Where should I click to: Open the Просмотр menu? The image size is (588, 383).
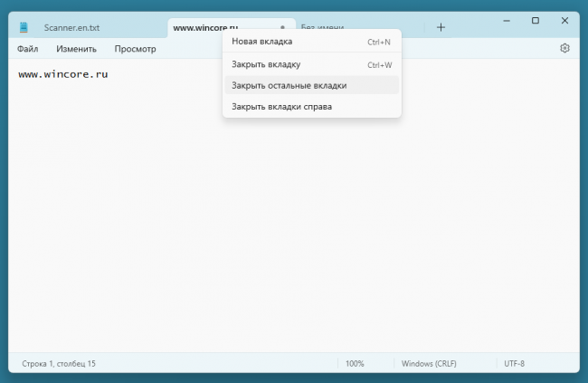[x=136, y=49]
